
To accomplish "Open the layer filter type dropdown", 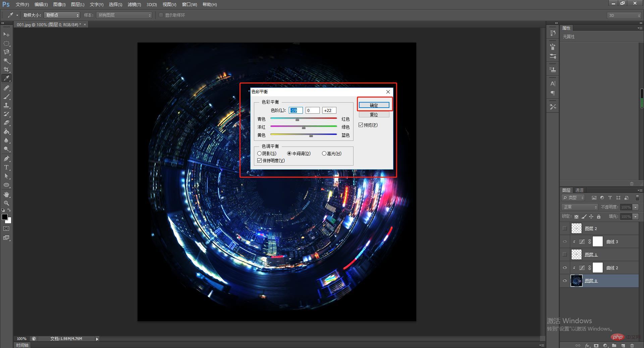I will 573,198.
